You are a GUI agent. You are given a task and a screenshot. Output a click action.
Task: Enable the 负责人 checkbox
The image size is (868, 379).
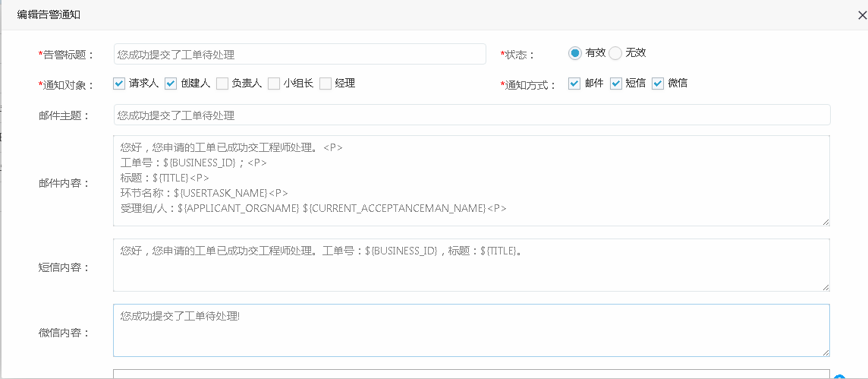pos(222,84)
